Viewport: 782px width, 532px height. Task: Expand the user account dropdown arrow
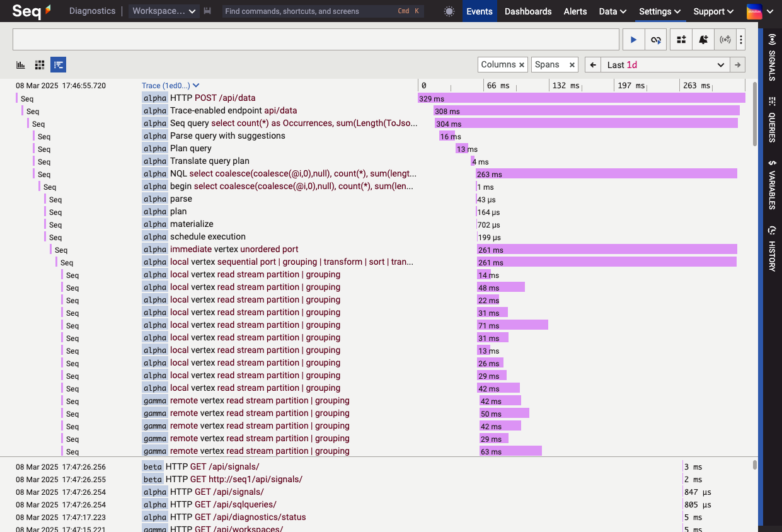point(769,11)
